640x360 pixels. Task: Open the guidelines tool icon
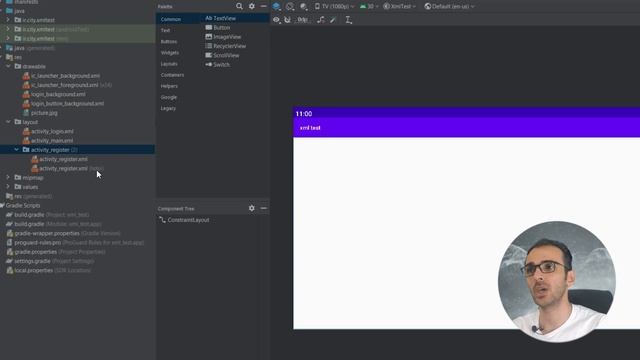[348, 20]
